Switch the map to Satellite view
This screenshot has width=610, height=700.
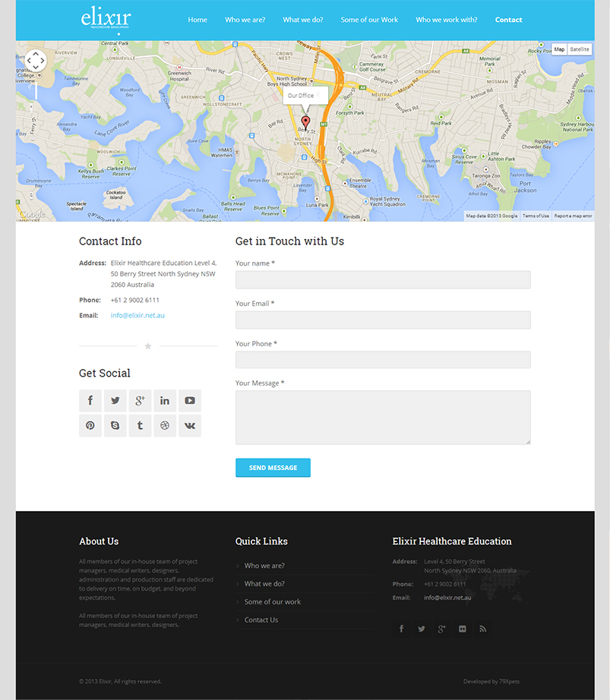click(x=580, y=49)
